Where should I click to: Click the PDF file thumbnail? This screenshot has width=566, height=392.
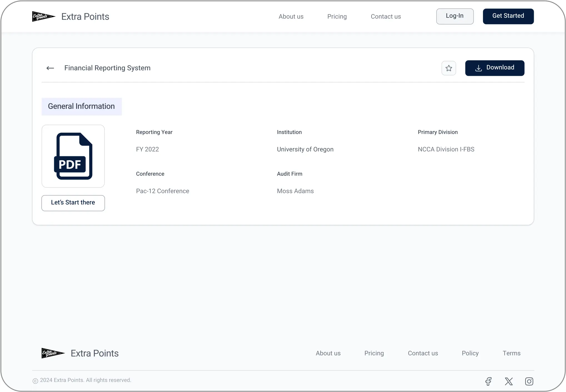coord(73,156)
